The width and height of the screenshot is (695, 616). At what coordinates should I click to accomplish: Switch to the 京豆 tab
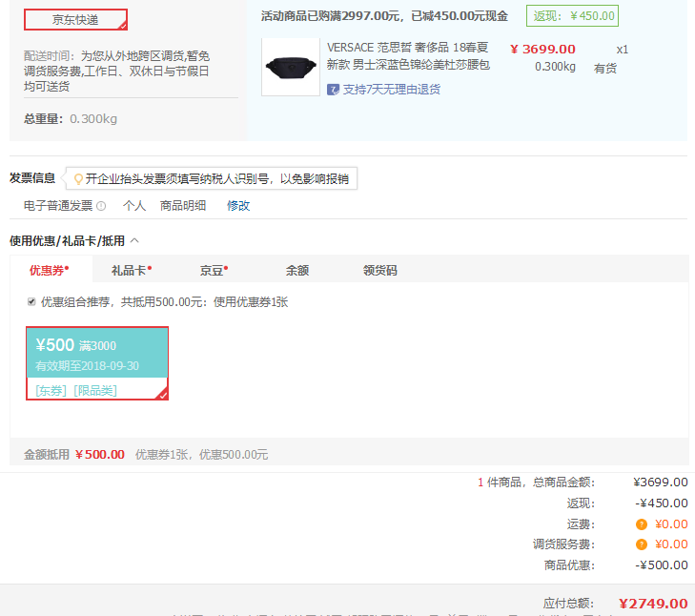pyautogui.click(x=214, y=270)
